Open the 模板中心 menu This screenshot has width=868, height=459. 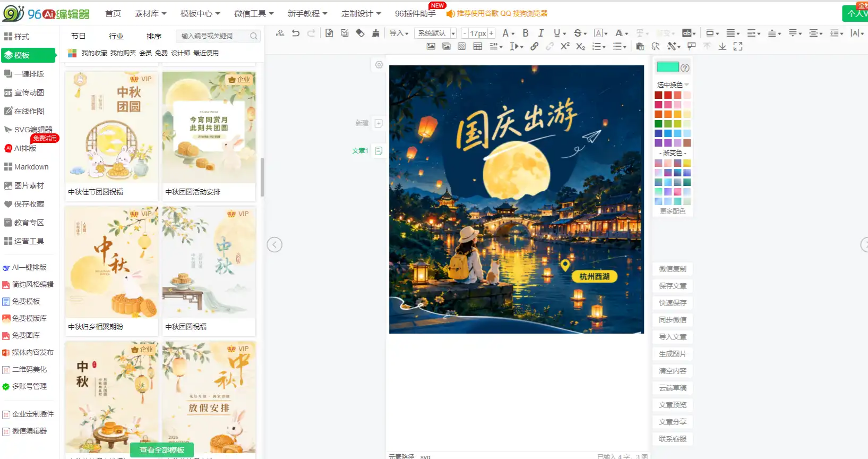[x=200, y=13]
